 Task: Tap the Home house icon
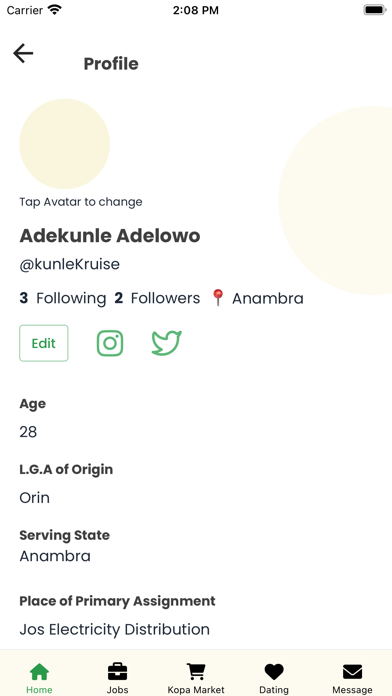(39, 672)
